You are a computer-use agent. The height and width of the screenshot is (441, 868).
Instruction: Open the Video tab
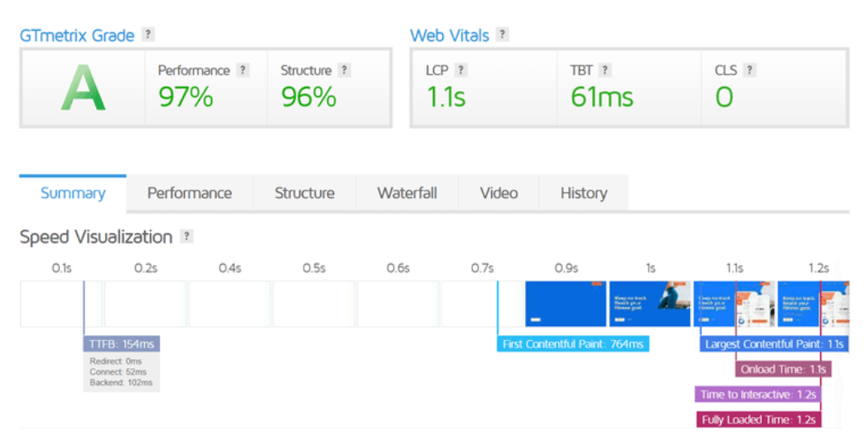(x=499, y=193)
